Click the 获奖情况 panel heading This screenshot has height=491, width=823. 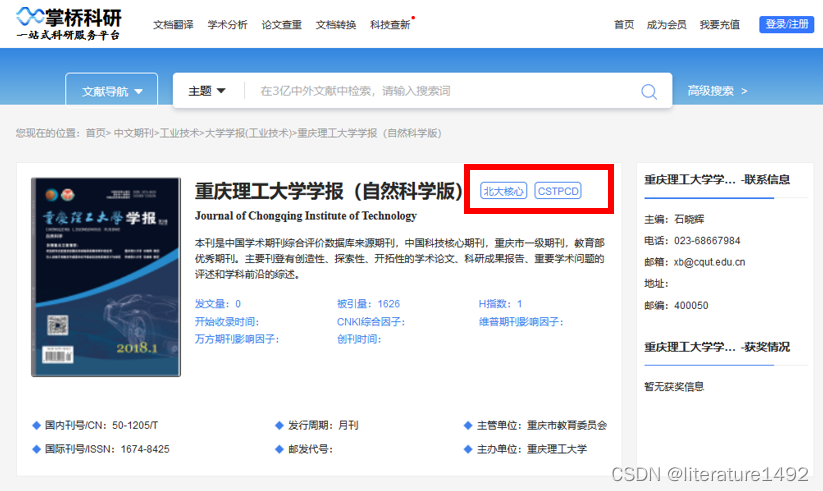click(717, 347)
